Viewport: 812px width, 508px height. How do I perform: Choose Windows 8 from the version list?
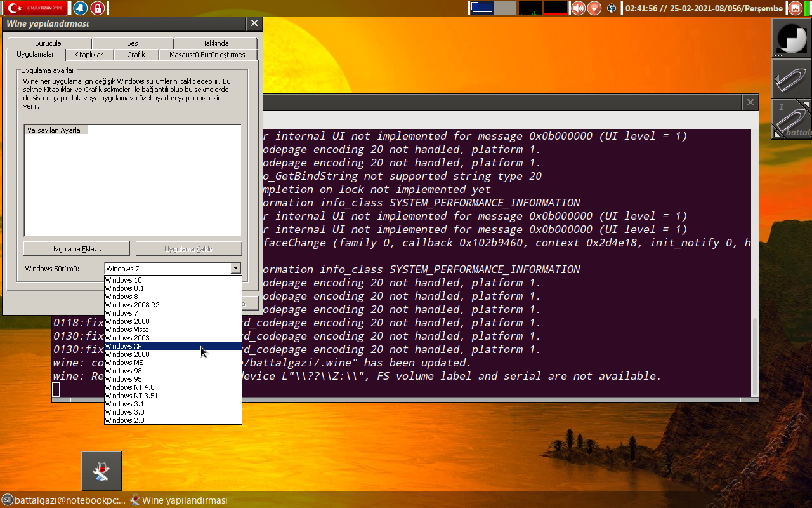coord(173,297)
